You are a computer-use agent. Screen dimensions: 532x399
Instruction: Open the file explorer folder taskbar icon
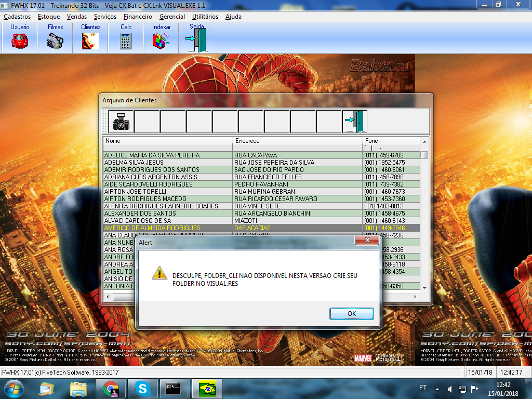[78, 389]
